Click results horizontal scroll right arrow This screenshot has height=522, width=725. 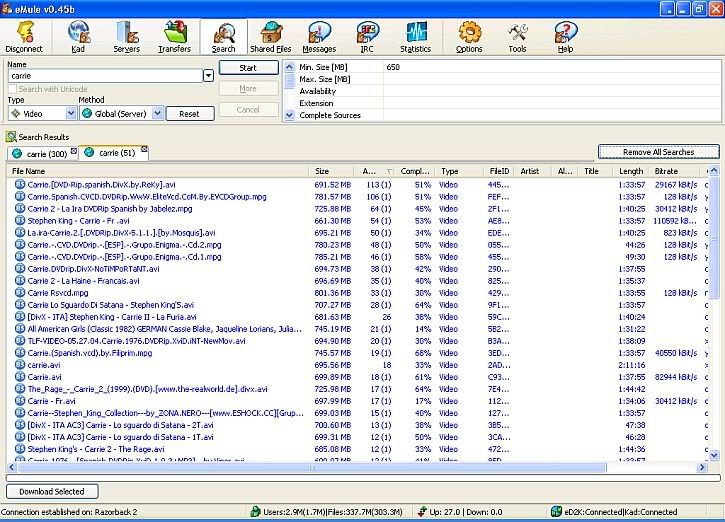coord(702,467)
